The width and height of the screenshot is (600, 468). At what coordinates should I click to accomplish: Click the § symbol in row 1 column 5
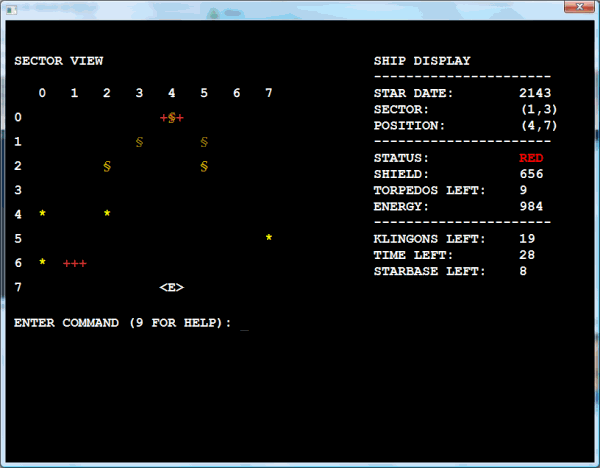204,142
